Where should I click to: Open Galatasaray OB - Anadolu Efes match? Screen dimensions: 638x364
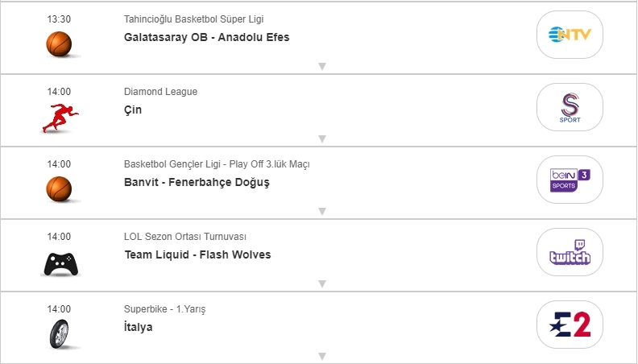206,37
